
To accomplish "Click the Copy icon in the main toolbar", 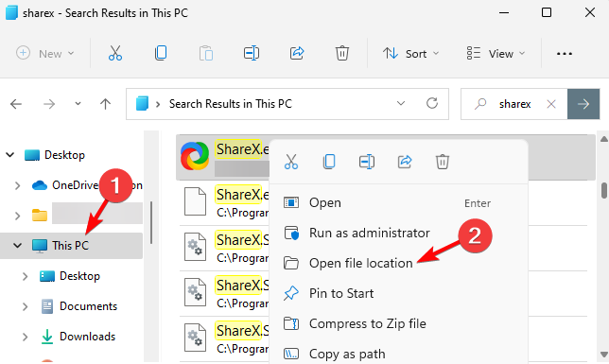I will pyautogui.click(x=161, y=53).
